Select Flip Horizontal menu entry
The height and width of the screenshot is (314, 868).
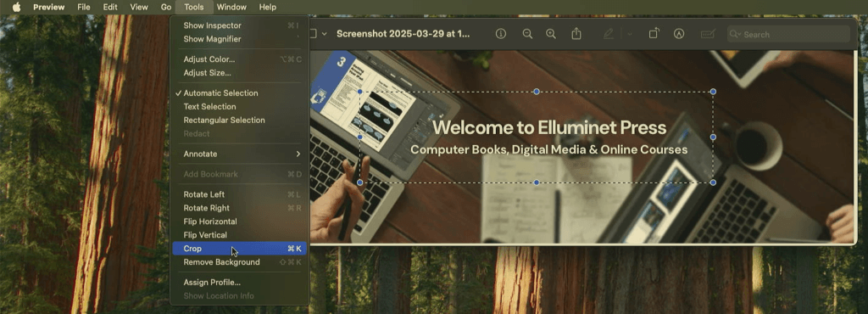[239, 221]
